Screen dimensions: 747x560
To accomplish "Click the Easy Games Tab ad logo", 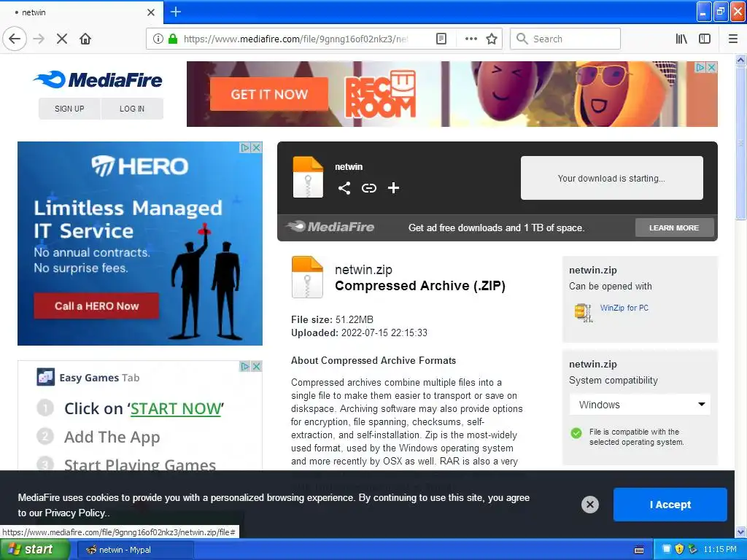I will (45, 377).
